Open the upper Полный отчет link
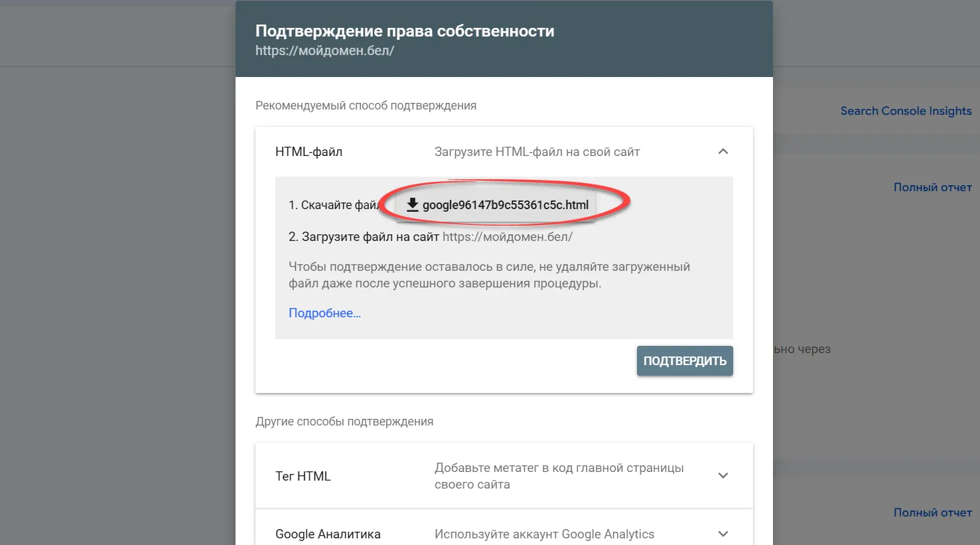Image resolution: width=980 pixels, height=545 pixels. click(x=932, y=187)
